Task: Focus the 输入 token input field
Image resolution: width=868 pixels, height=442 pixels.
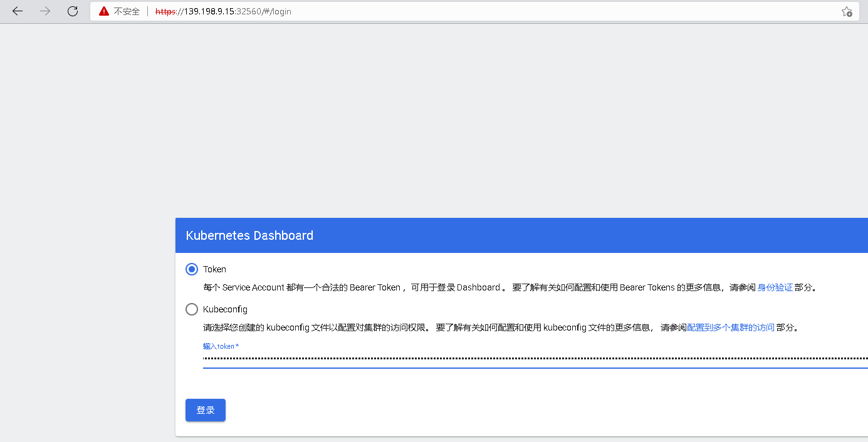Action: [535, 360]
